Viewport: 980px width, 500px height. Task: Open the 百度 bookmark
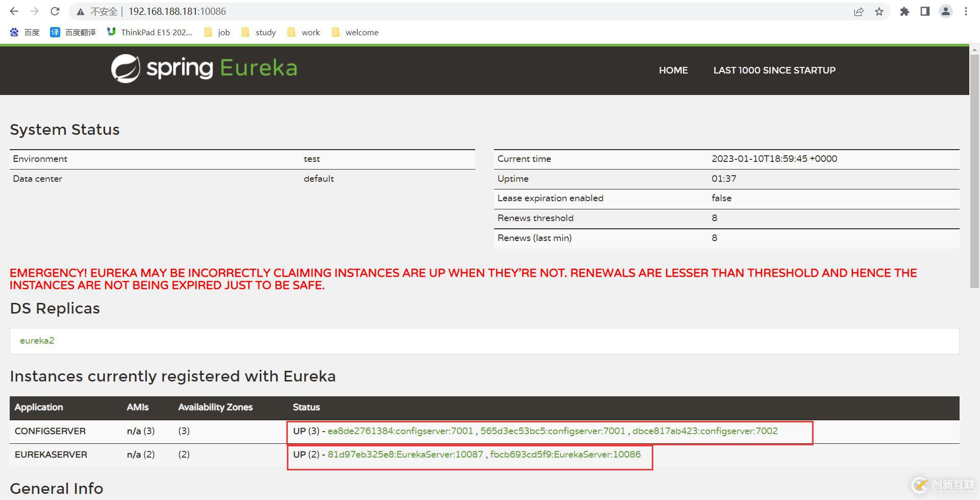click(x=24, y=32)
